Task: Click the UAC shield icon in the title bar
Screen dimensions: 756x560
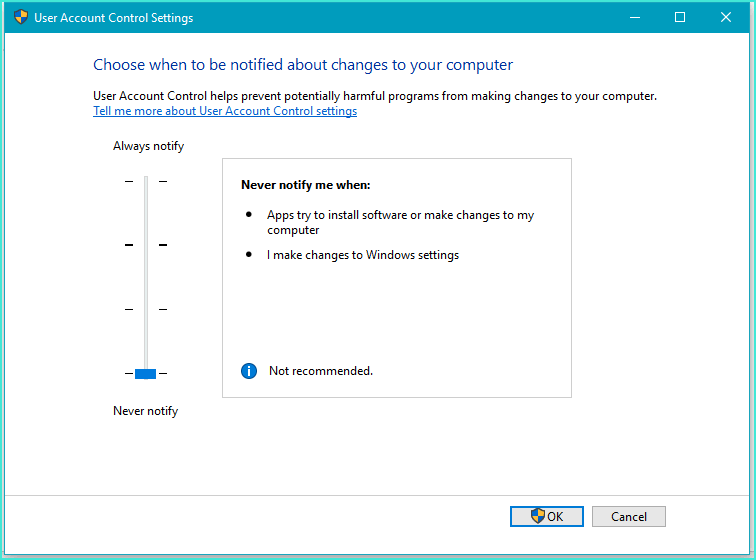Action: click(x=21, y=17)
